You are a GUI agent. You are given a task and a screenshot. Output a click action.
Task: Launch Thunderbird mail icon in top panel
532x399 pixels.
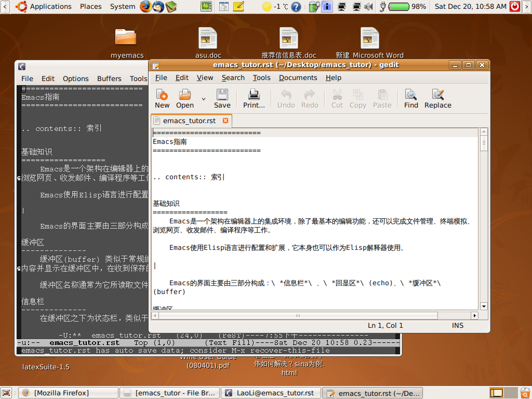point(158,6)
